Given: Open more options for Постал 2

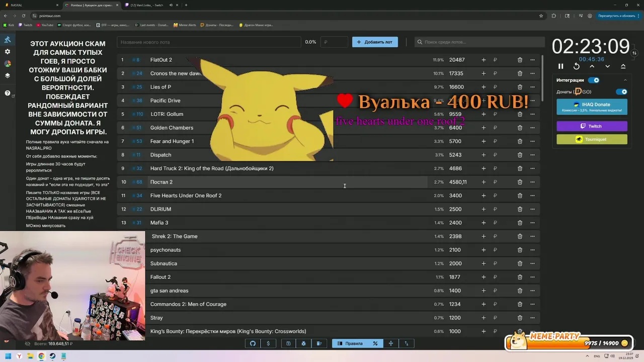Looking at the screenshot, I should point(532,182).
